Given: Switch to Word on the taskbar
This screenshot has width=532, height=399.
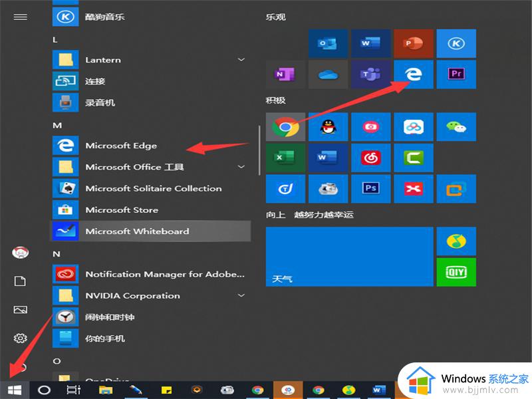Looking at the screenshot, I should click(x=379, y=390).
